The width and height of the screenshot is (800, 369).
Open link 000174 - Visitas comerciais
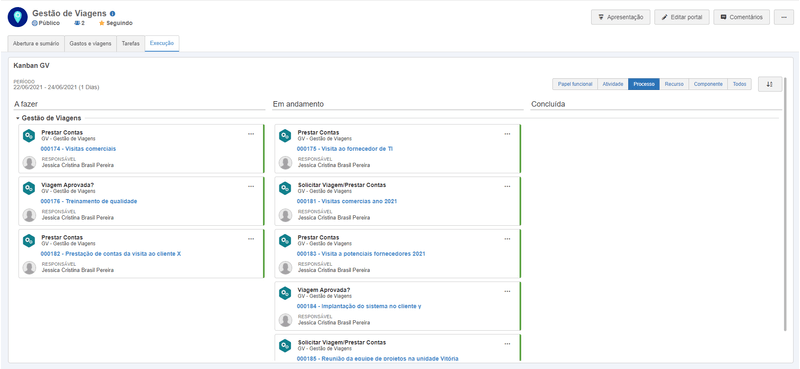coord(78,149)
